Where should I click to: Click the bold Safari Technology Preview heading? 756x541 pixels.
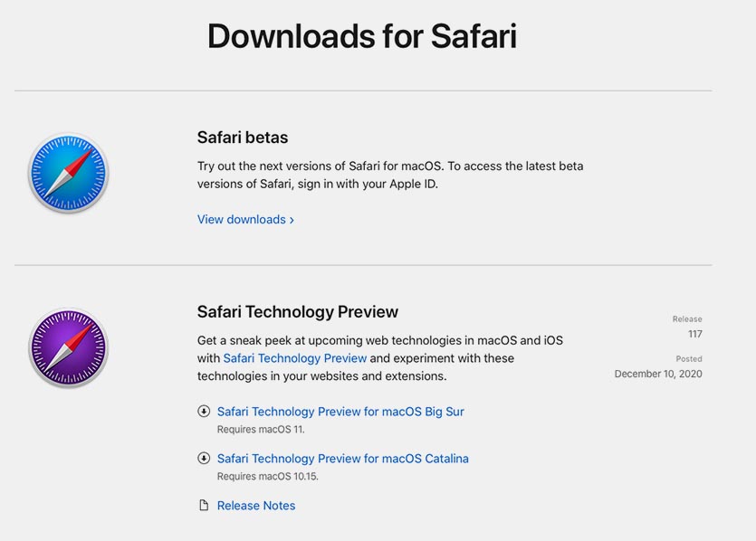(x=298, y=312)
